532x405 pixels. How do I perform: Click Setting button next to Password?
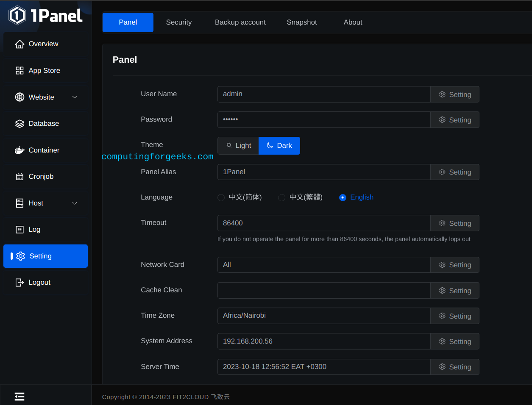click(455, 120)
